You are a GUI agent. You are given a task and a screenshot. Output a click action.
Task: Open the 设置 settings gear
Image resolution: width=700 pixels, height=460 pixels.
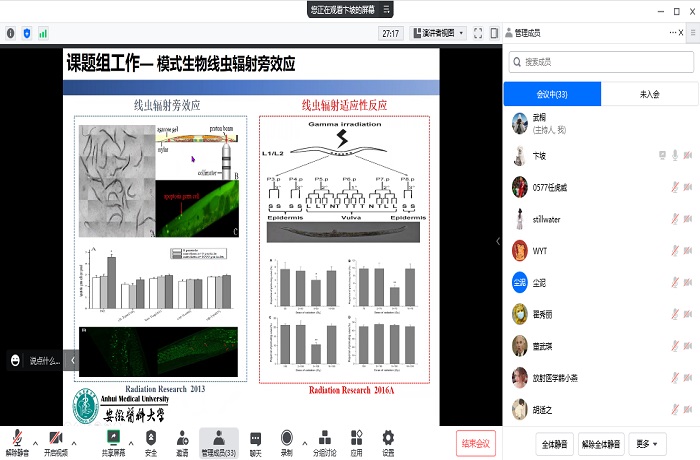click(x=388, y=438)
